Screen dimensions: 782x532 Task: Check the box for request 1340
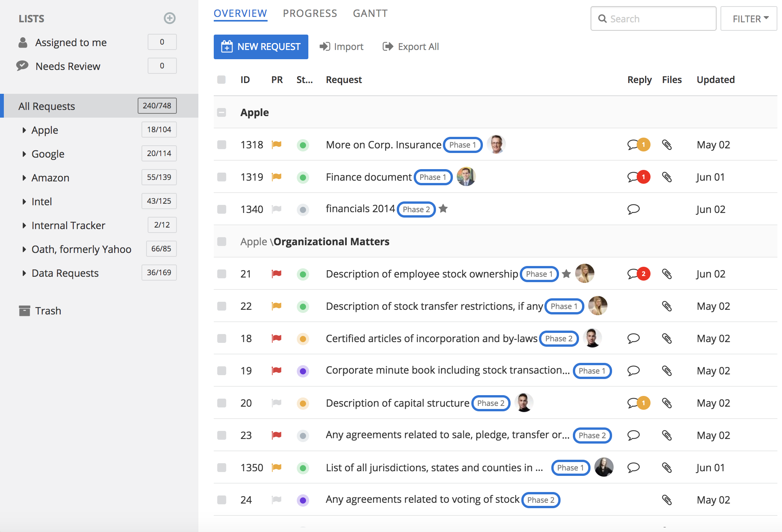pos(221,209)
